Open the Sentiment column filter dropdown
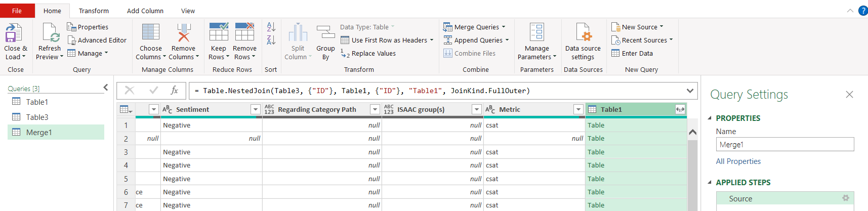 tap(256, 109)
